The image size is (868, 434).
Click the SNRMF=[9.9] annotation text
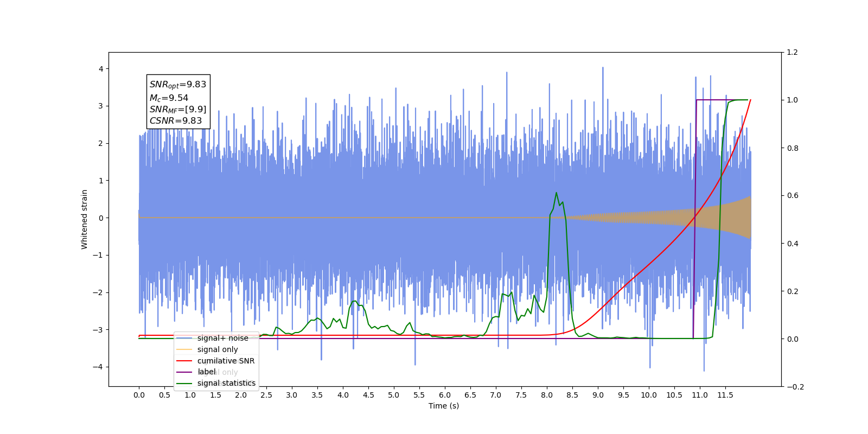coord(178,110)
